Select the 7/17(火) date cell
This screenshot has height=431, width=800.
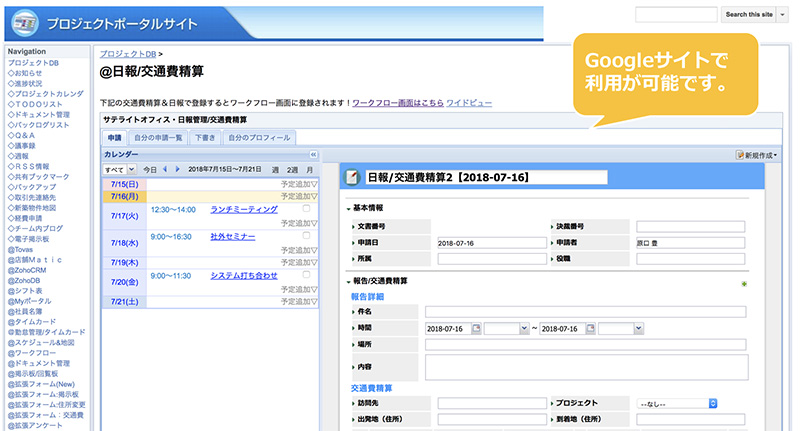pyautogui.click(x=124, y=216)
